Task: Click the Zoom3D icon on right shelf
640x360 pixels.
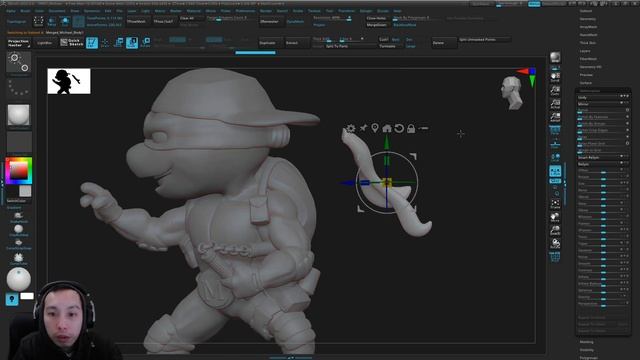Action: point(555,231)
